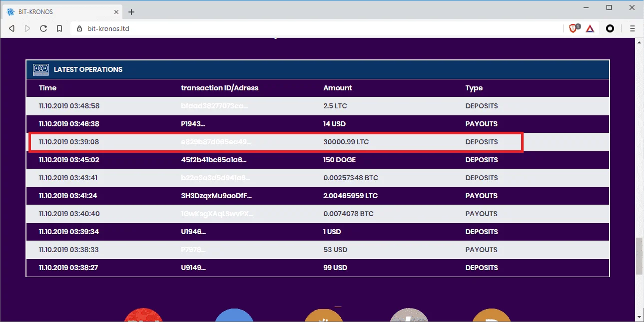Open a new tab with the plus button
The width and height of the screenshot is (644, 322).
click(131, 12)
